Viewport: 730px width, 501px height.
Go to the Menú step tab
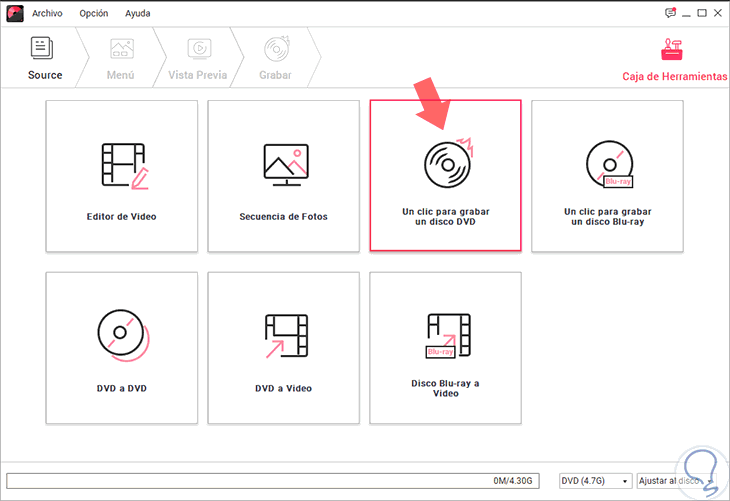(x=121, y=58)
